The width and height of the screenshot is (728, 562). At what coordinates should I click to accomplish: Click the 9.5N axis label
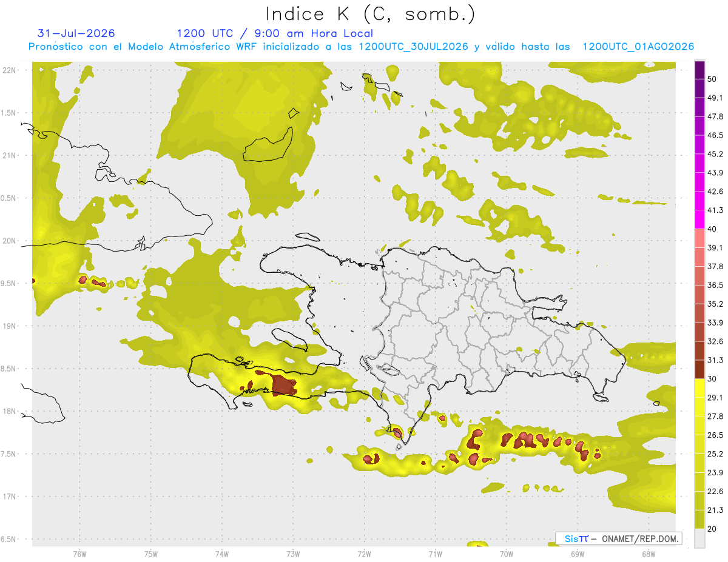[x=9, y=284]
